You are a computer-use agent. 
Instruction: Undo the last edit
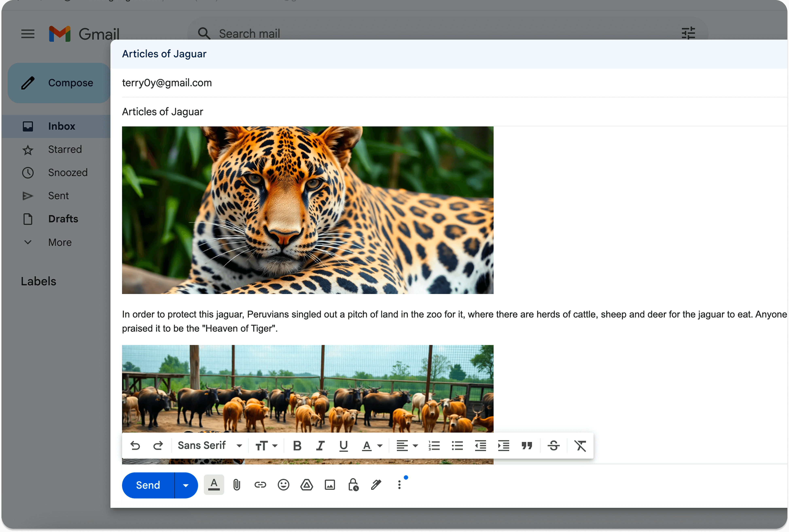pyautogui.click(x=136, y=445)
